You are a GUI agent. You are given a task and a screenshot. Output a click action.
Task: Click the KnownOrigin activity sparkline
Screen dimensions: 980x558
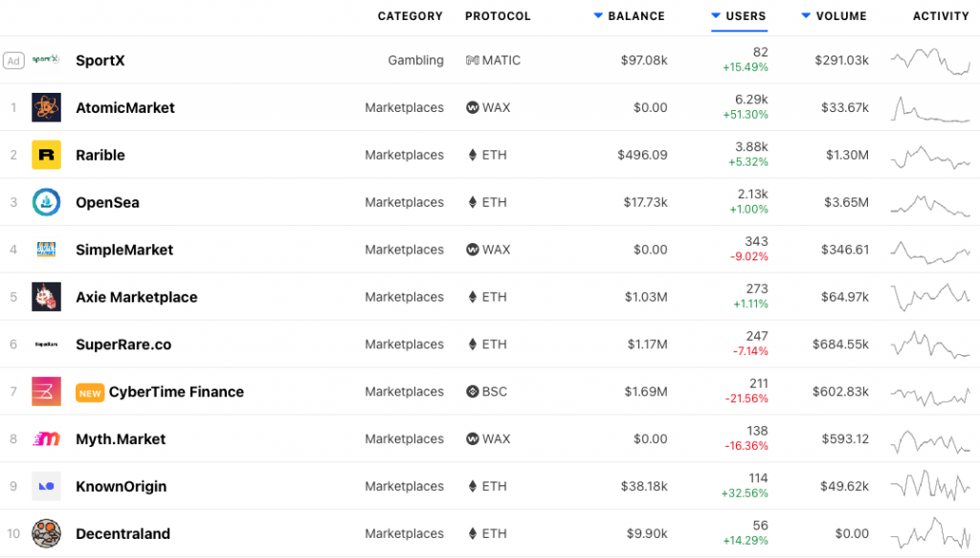pos(930,485)
